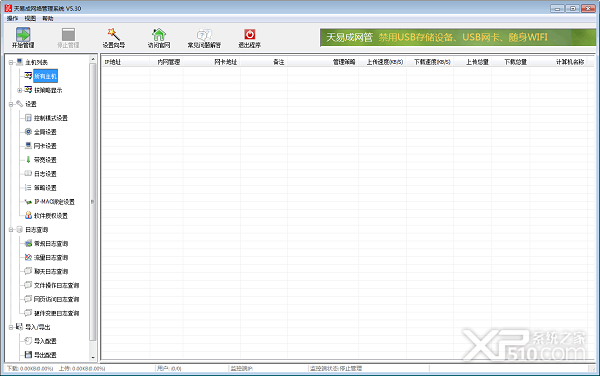
Task: Click the 上传 speed status bar entry
Action: click(x=82, y=369)
